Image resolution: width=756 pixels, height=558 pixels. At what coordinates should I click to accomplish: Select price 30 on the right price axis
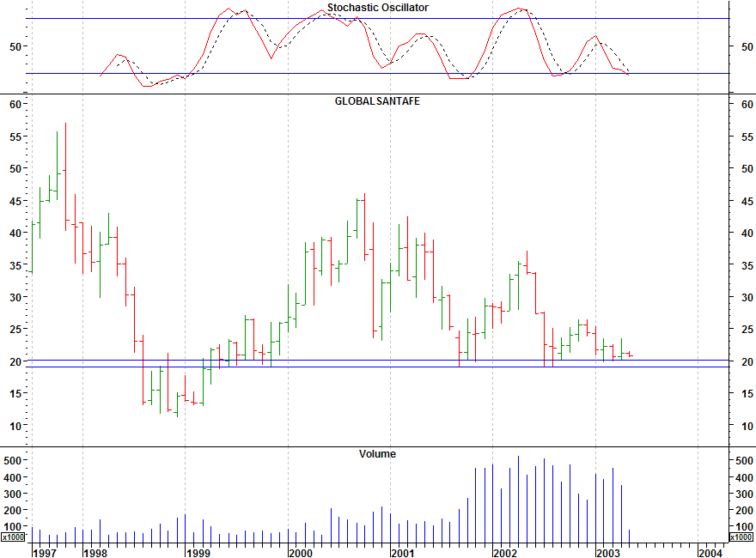coord(747,297)
